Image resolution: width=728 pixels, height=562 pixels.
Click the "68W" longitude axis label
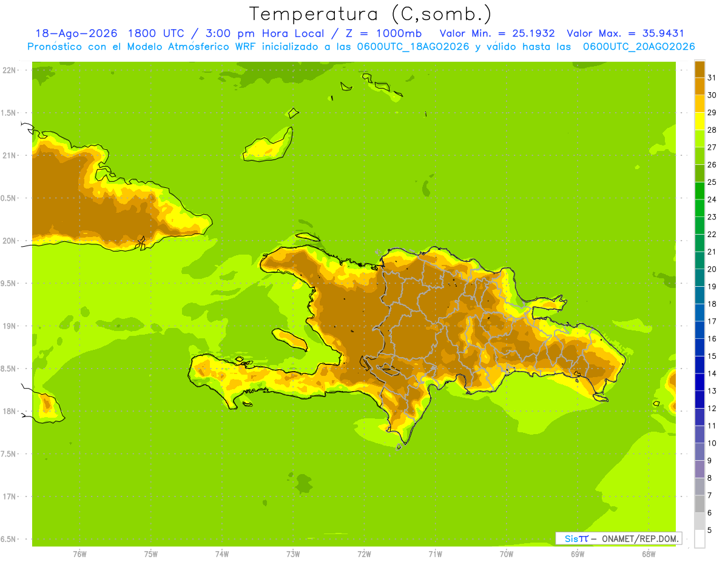tap(649, 554)
